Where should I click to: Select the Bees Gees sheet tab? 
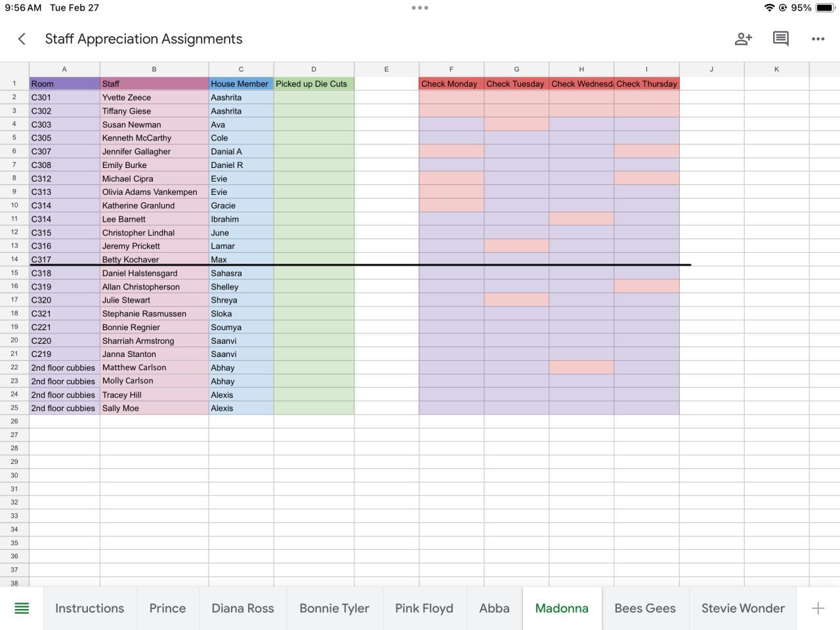[645, 608]
